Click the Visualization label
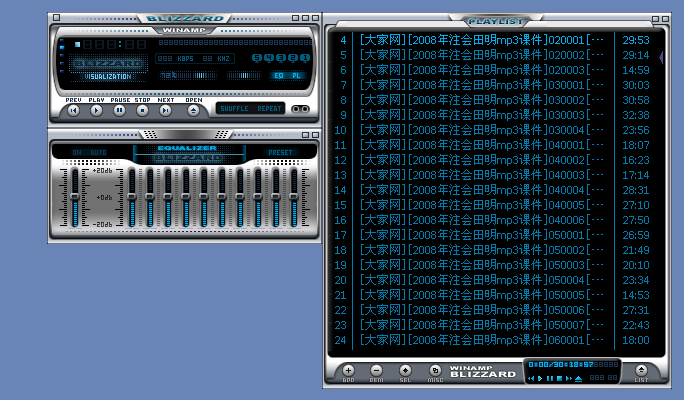Image resolution: width=684 pixels, height=400 pixels. tap(108, 77)
